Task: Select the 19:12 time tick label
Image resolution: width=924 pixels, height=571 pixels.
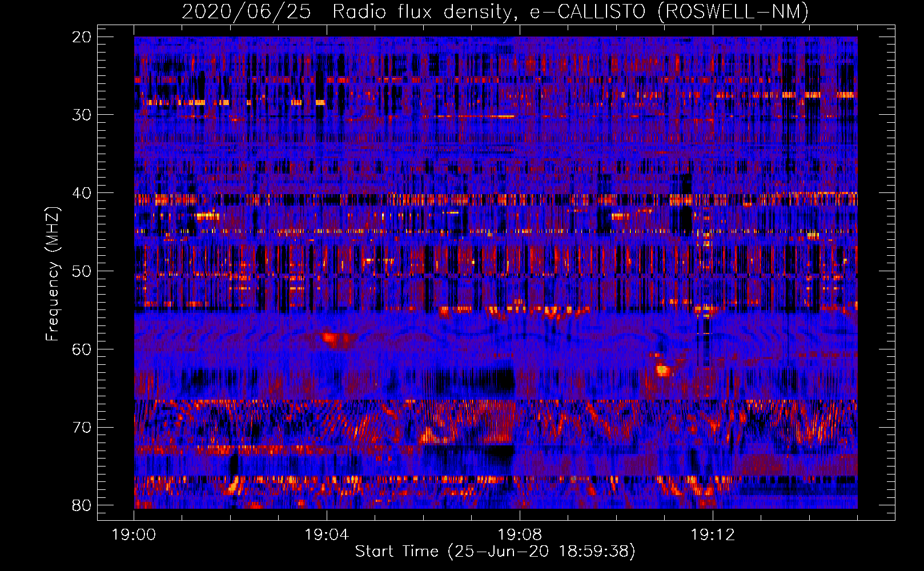Action: (x=713, y=535)
